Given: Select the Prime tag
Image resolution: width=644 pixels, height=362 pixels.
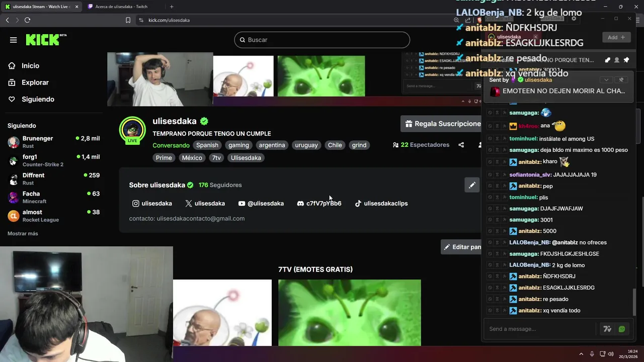Looking at the screenshot, I should tap(164, 158).
